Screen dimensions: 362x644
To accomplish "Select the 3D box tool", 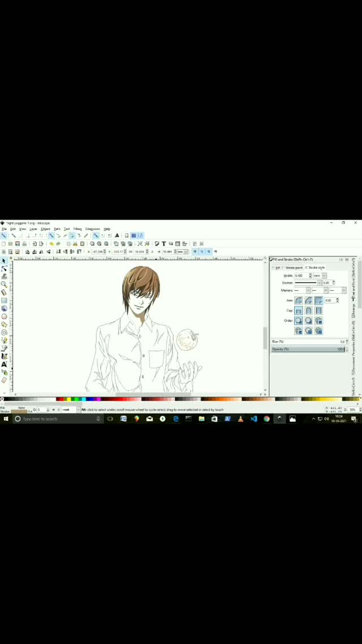I will (4, 308).
